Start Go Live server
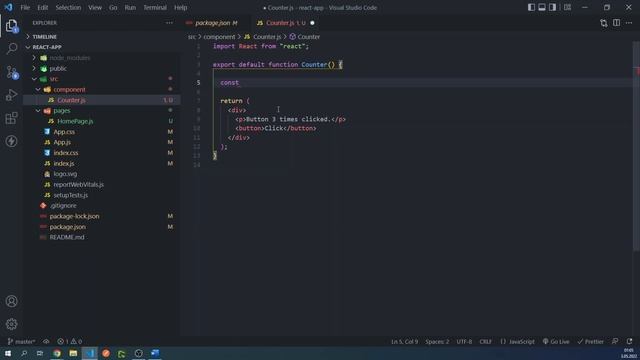 point(556,341)
